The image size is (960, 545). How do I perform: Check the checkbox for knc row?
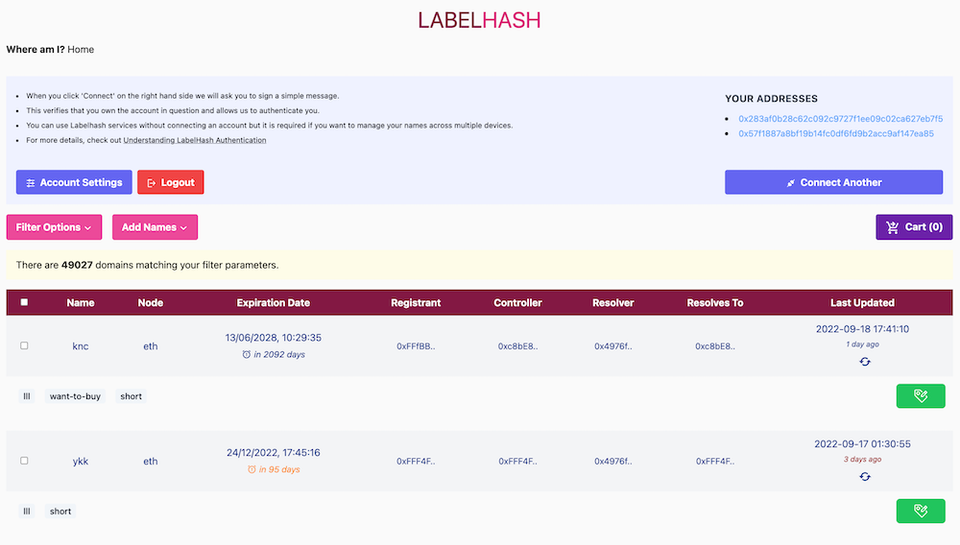24,345
